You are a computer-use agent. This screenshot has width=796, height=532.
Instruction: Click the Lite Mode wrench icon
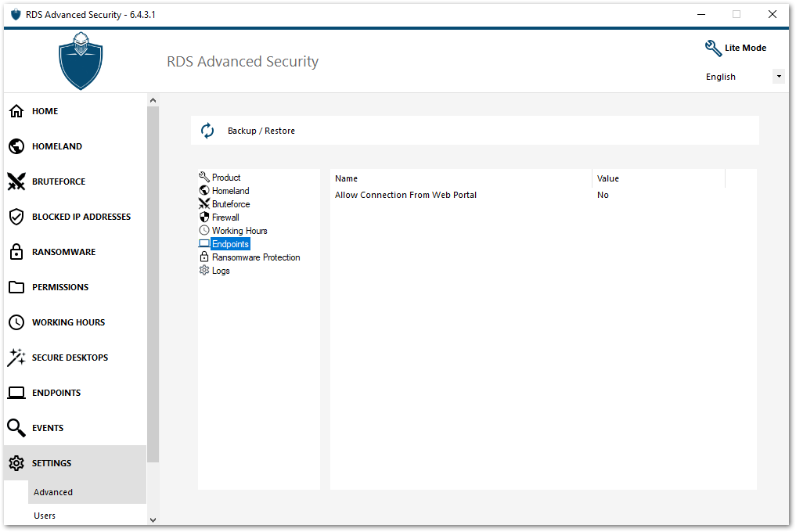[x=713, y=49]
